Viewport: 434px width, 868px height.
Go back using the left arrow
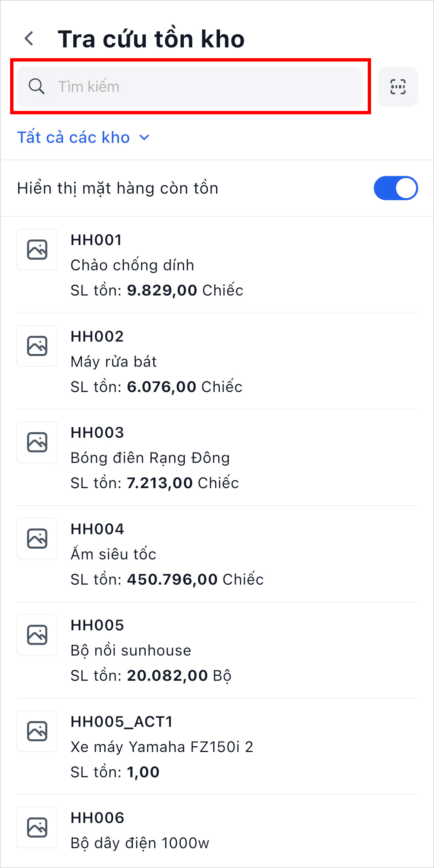tap(29, 38)
